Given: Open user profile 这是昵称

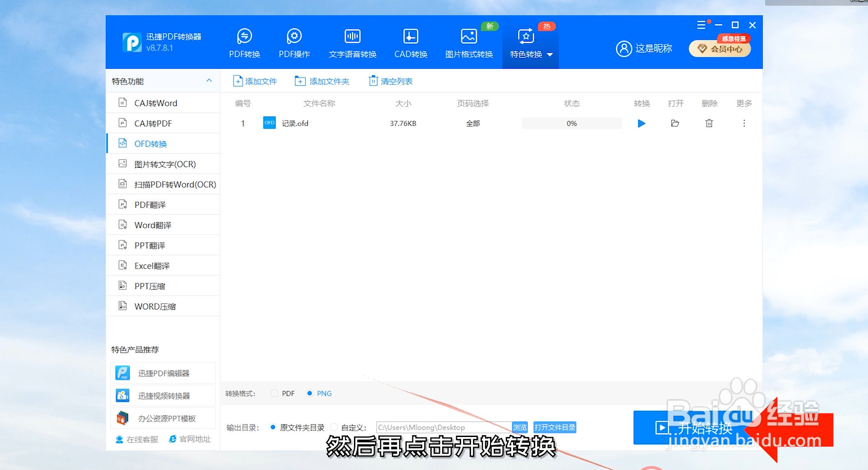Looking at the screenshot, I should (x=644, y=48).
